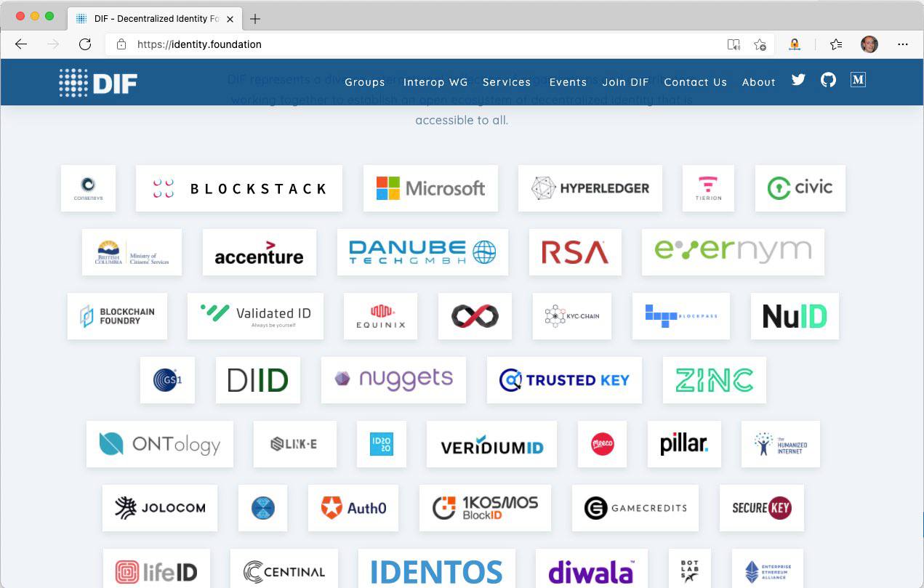Open the Jolocom logo tile
This screenshot has height=588, width=924.
160,508
